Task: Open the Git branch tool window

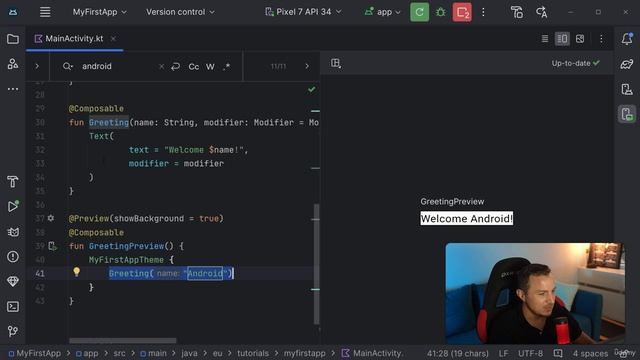Action: point(13,331)
